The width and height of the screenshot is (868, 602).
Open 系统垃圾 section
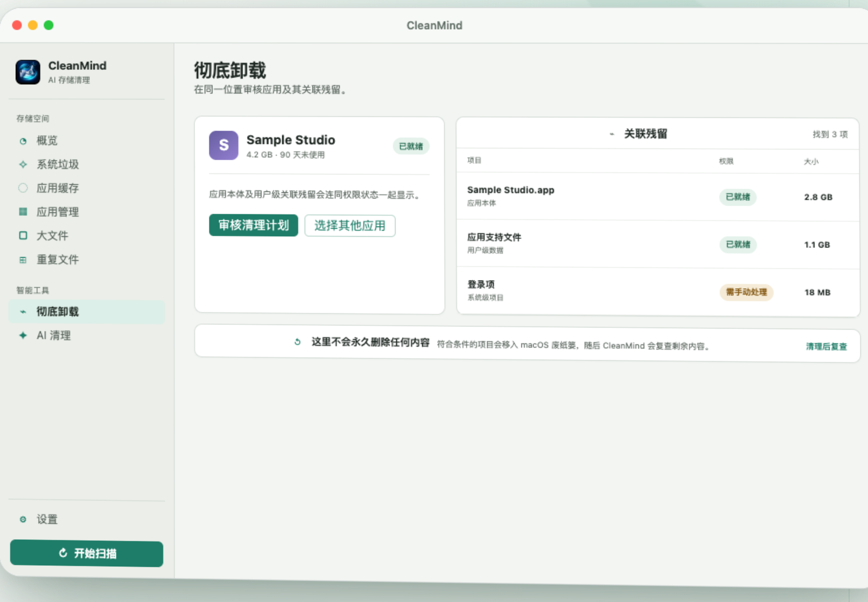point(86,164)
